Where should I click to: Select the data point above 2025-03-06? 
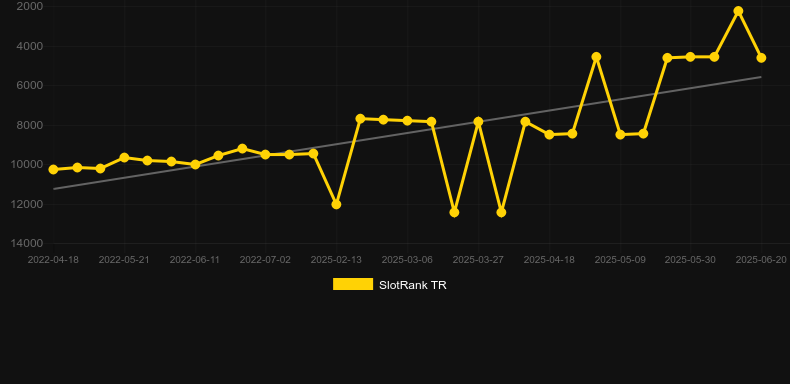[407, 121]
